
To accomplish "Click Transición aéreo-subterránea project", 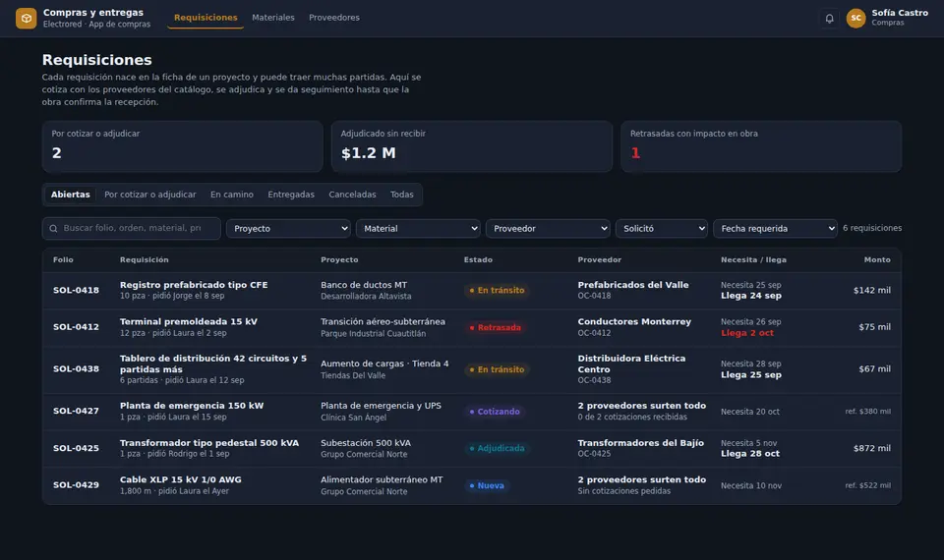I will click(383, 321).
